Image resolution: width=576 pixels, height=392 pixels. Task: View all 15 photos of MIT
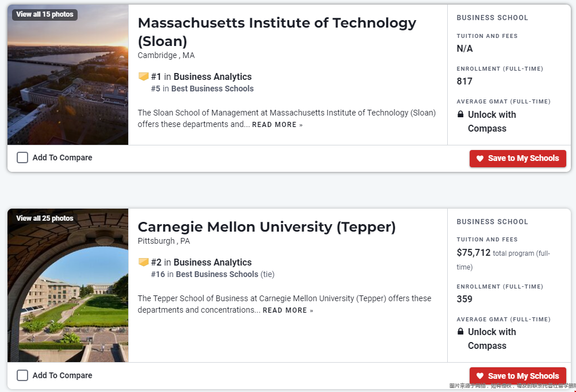(x=45, y=14)
